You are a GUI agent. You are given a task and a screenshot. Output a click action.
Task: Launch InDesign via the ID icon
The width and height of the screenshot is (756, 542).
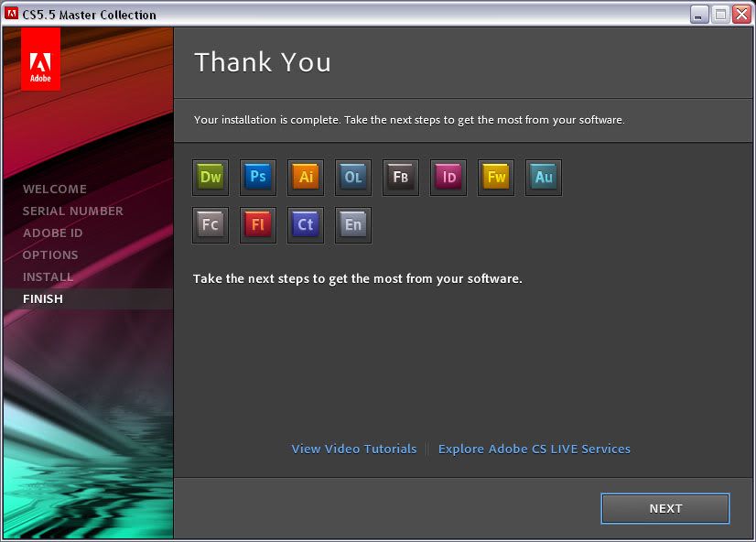coord(448,177)
